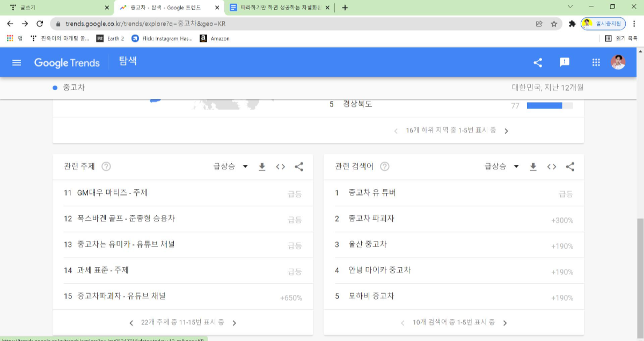Open embed code for 관련 주제
The image size is (644, 341).
[x=281, y=166]
